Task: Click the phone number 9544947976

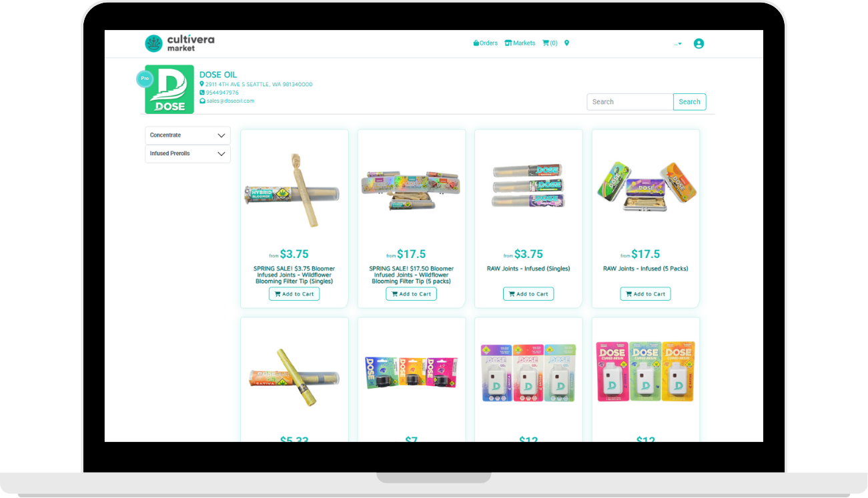Action: 222,93
